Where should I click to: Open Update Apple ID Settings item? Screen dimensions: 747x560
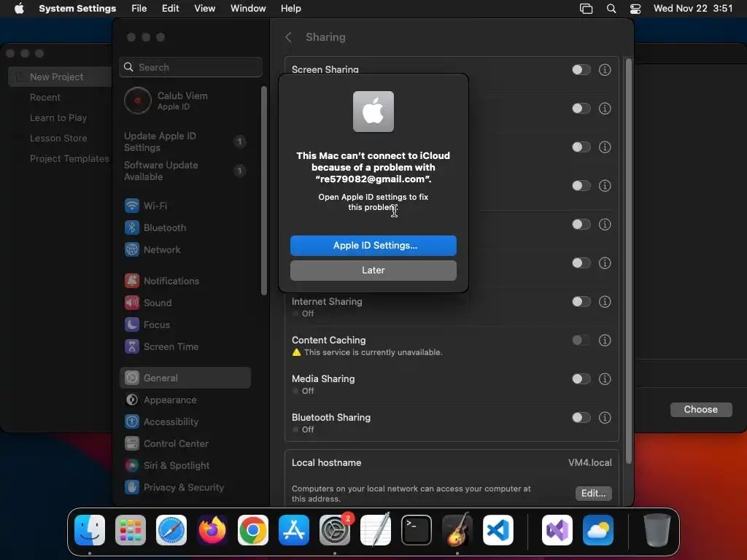point(185,142)
